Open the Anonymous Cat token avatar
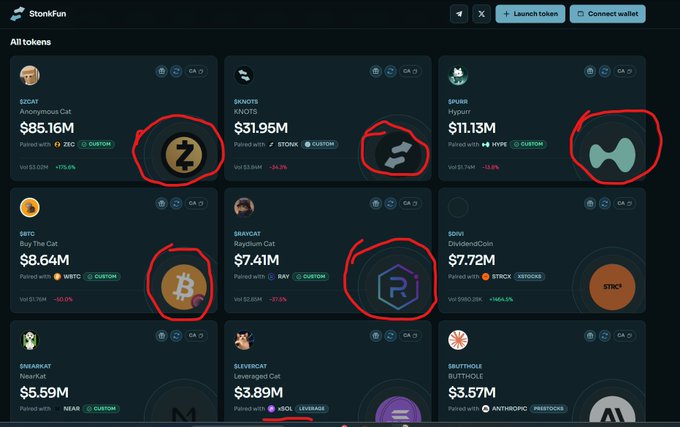Viewport: 680px width, 427px height. (x=29, y=75)
